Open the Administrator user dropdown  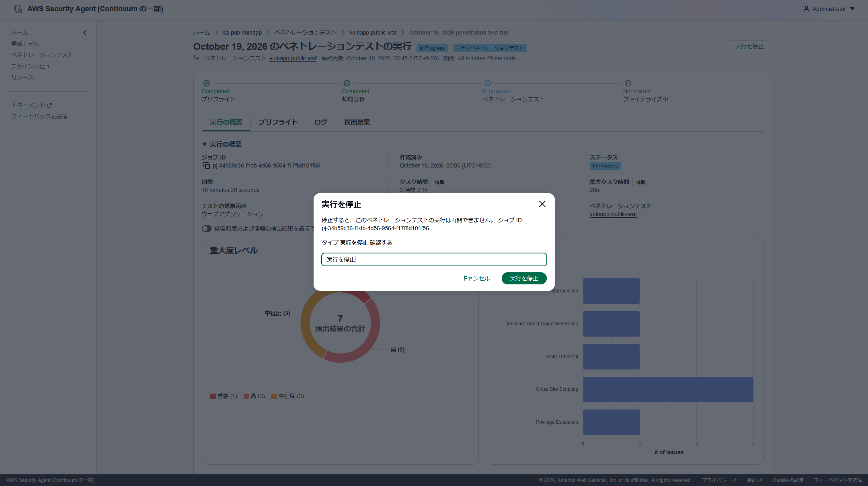point(829,9)
